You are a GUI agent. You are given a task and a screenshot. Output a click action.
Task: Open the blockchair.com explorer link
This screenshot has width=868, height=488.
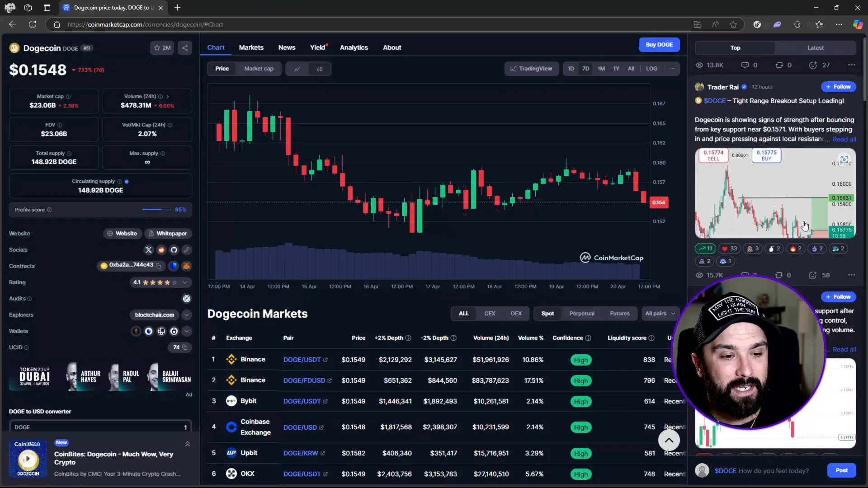[155, 315]
